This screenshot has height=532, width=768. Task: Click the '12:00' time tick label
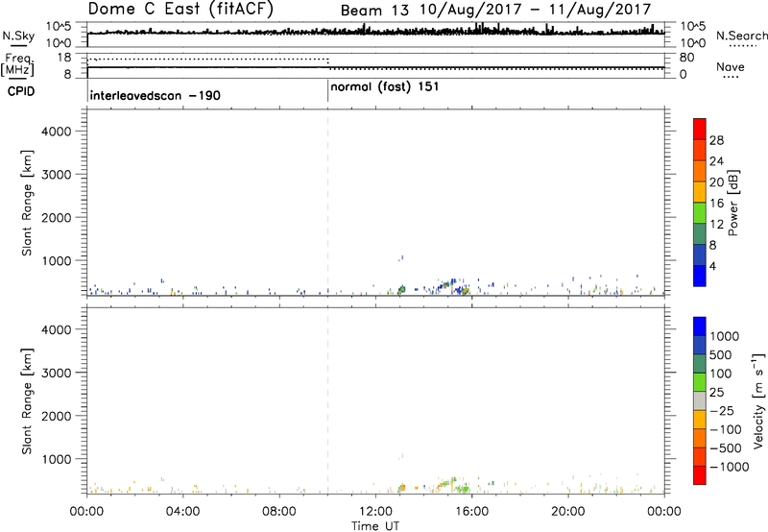(375, 512)
